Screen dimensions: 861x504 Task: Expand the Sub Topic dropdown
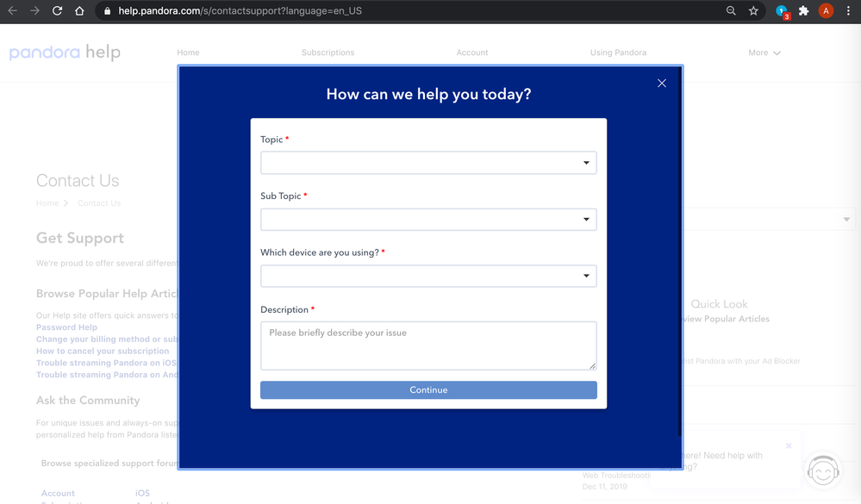point(428,220)
